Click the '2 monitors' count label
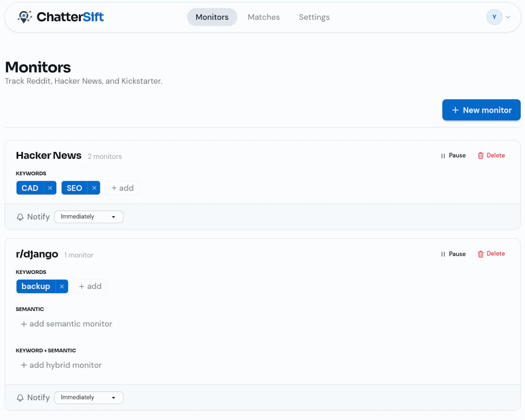Viewport: 525px width, 420px height. (x=105, y=156)
